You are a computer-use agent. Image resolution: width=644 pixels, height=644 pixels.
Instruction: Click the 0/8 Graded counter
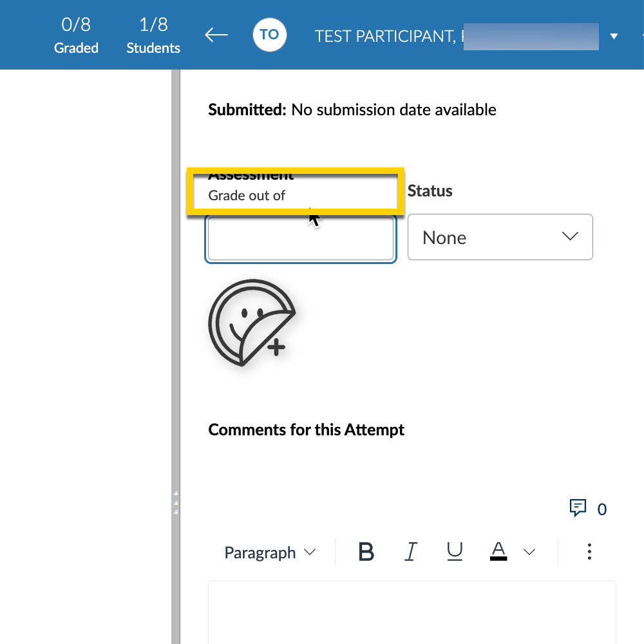click(76, 35)
